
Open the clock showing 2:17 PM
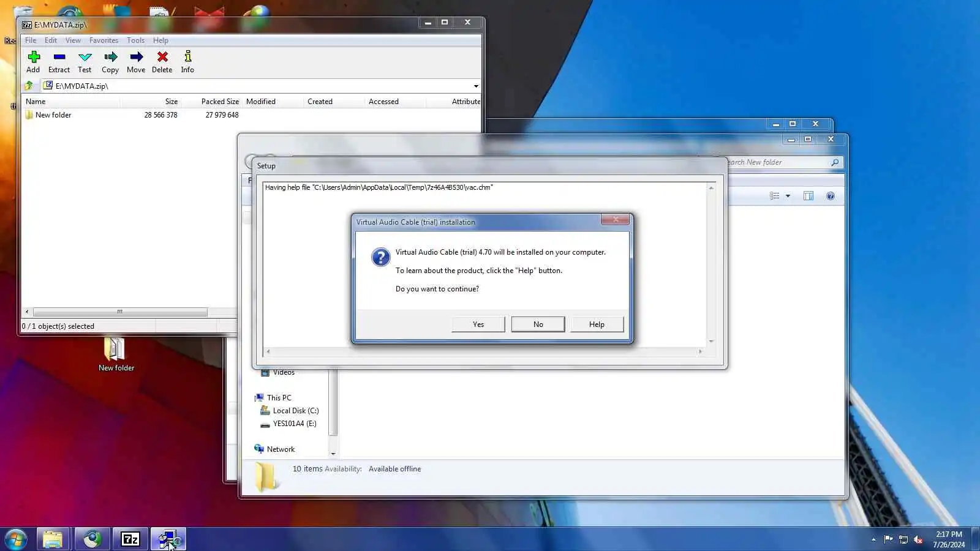click(x=949, y=539)
